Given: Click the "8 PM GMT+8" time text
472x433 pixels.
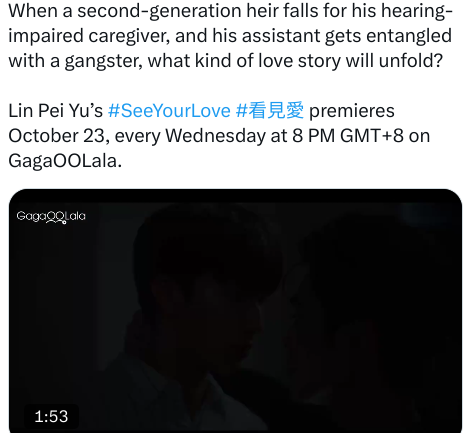Looking at the screenshot, I should pos(348,136).
